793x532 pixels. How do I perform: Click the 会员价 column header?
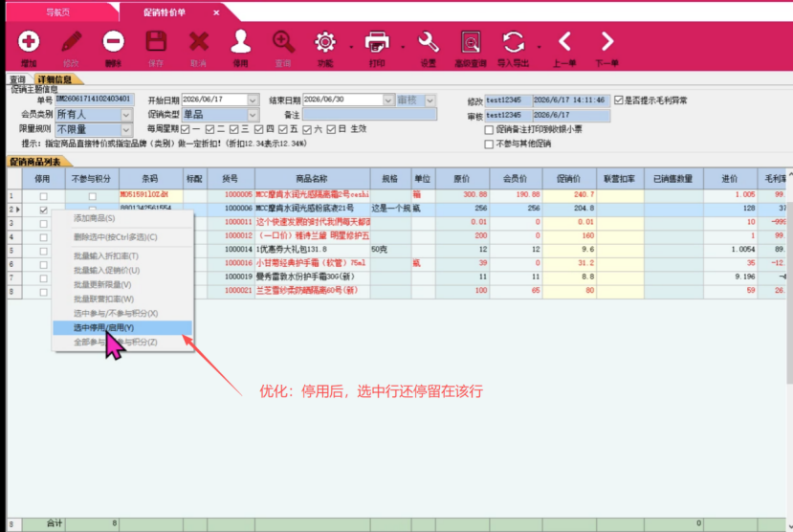tap(516, 179)
